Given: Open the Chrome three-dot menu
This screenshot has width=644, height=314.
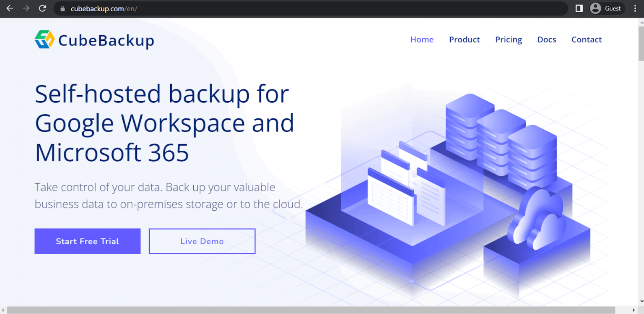Looking at the screenshot, I should (x=636, y=8).
